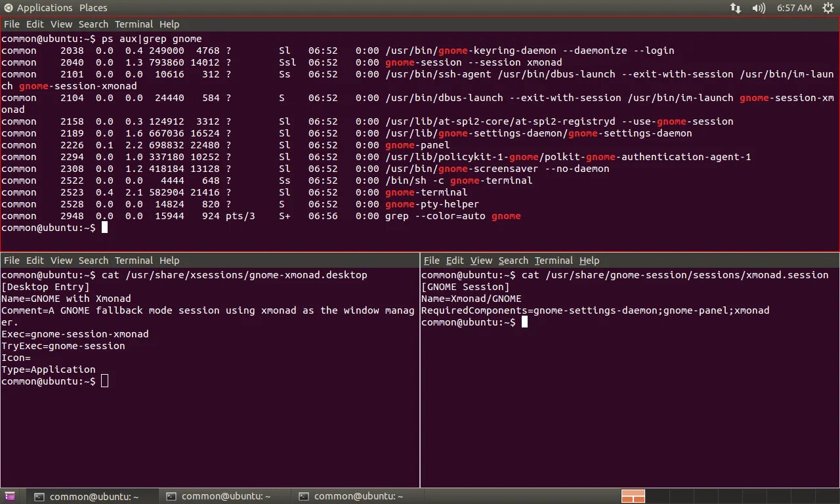Click the 'ps aux|grep gnome' command text
Viewport: 840px width, 504px height.
click(x=152, y=39)
